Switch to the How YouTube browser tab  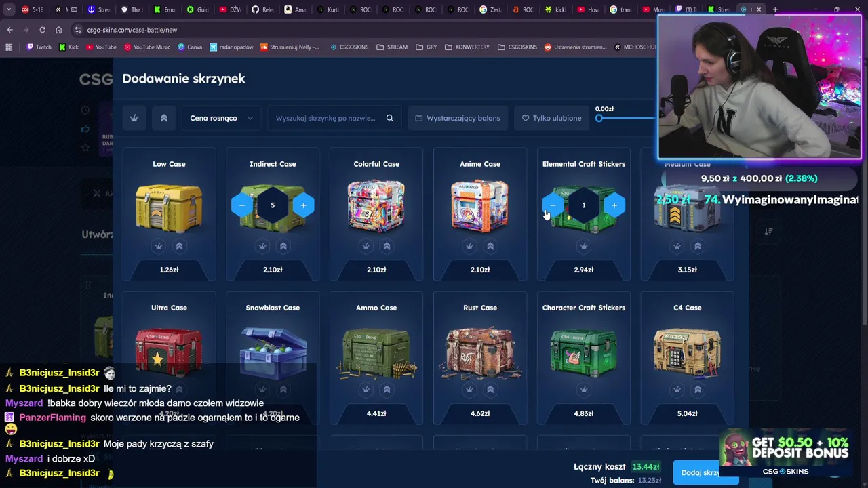coord(590,9)
